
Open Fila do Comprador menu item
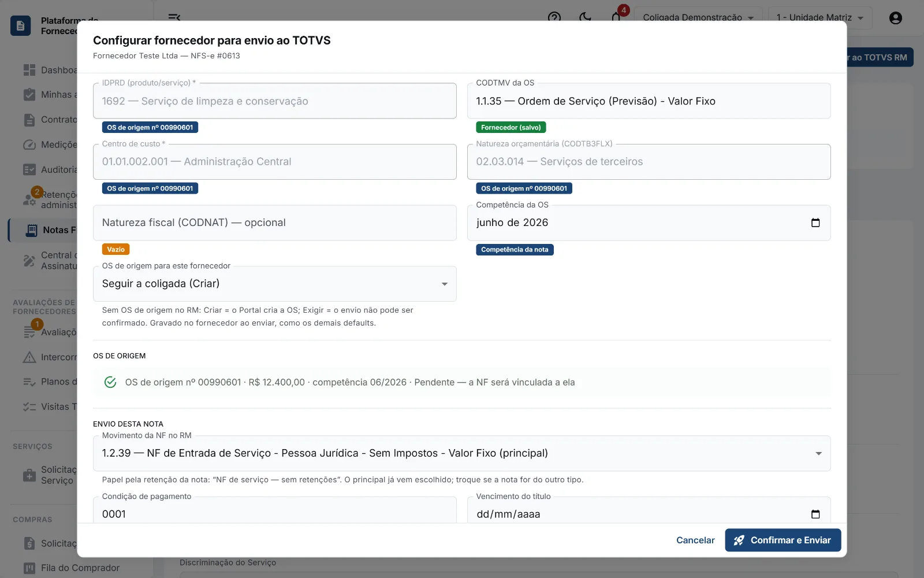pyautogui.click(x=80, y=568)
